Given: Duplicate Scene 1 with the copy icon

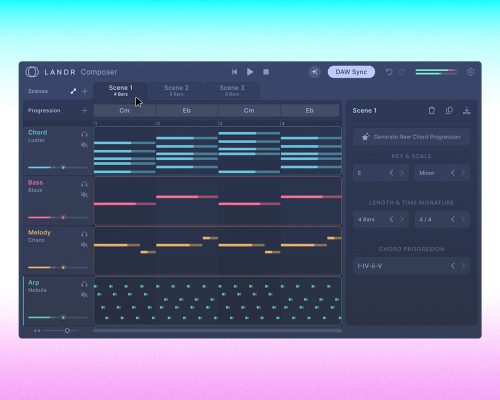Looking at the screenshot, I should (x=449, y=110).
